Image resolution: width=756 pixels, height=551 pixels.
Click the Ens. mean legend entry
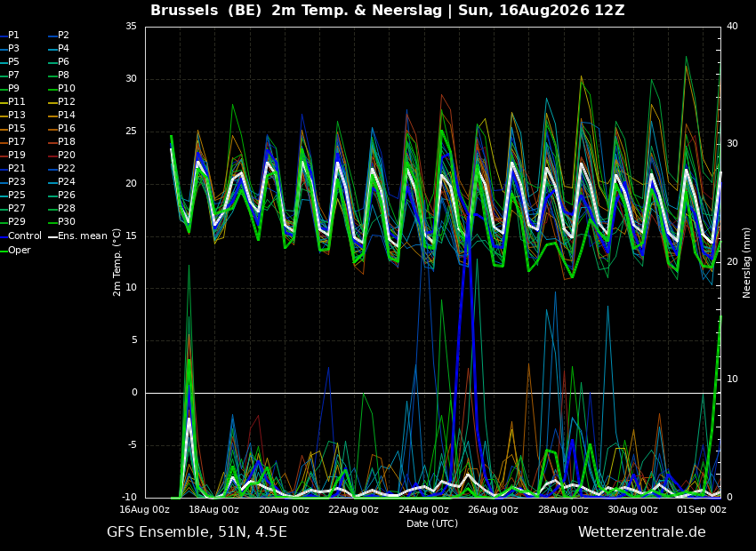pos(77,236)
